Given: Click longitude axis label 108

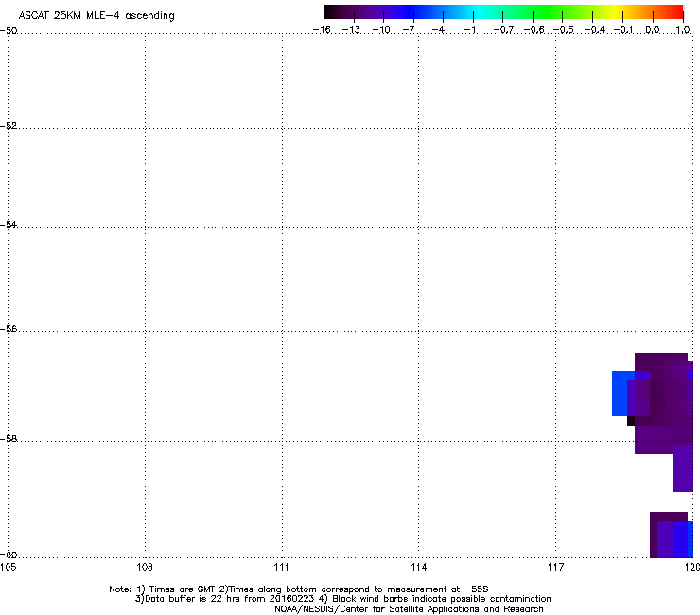Looking at the screenshot, I should tap(145, 567).
